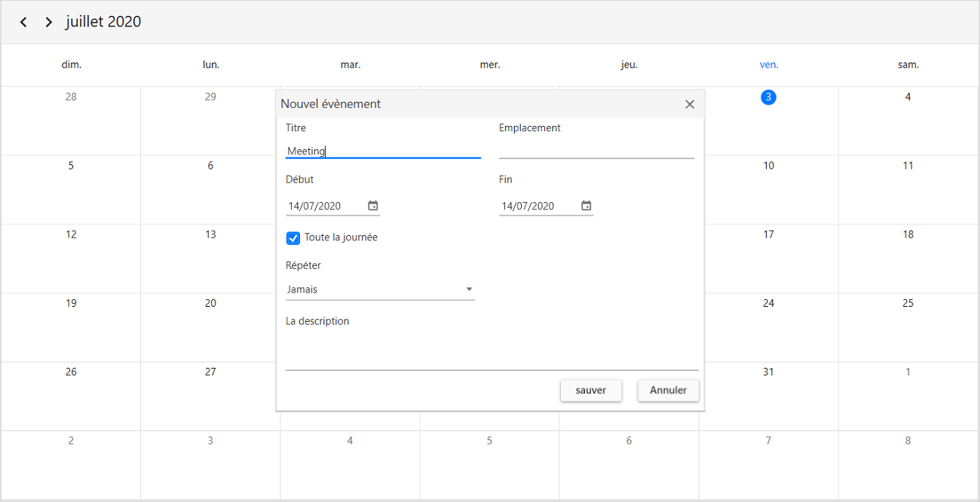Save event with sauver button
This screenshot has height=502, width=980.
(x=591, y=390)
